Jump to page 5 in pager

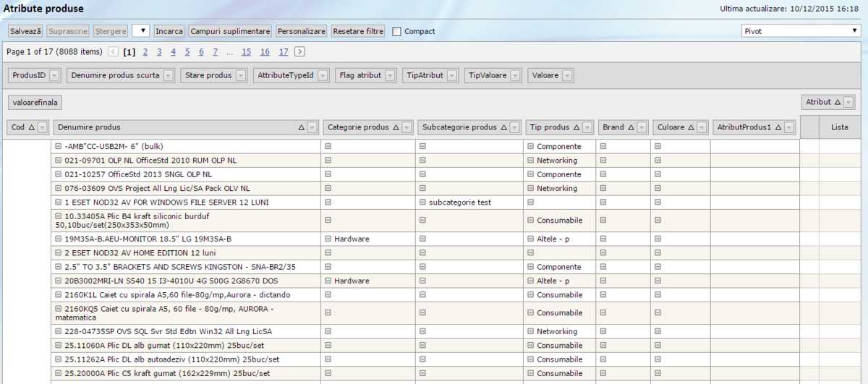[187, 52]
